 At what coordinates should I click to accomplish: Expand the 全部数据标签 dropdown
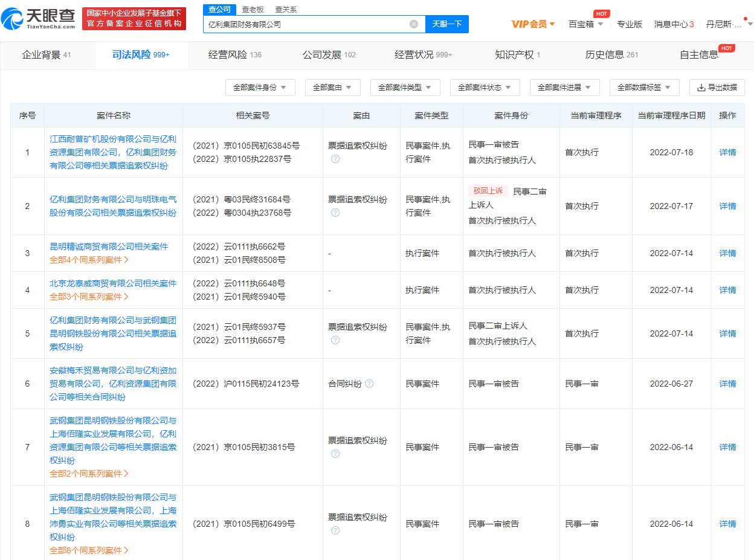[644, 88]
